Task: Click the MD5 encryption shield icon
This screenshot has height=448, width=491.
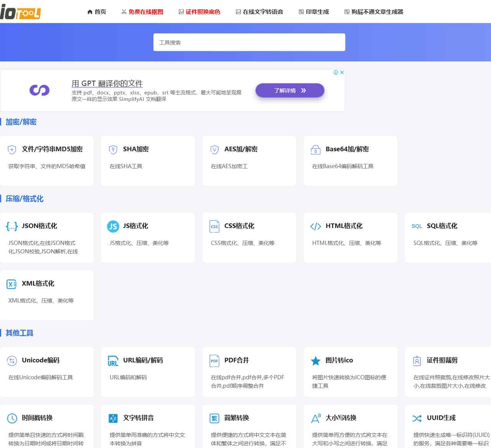Action: pos(12,150)
